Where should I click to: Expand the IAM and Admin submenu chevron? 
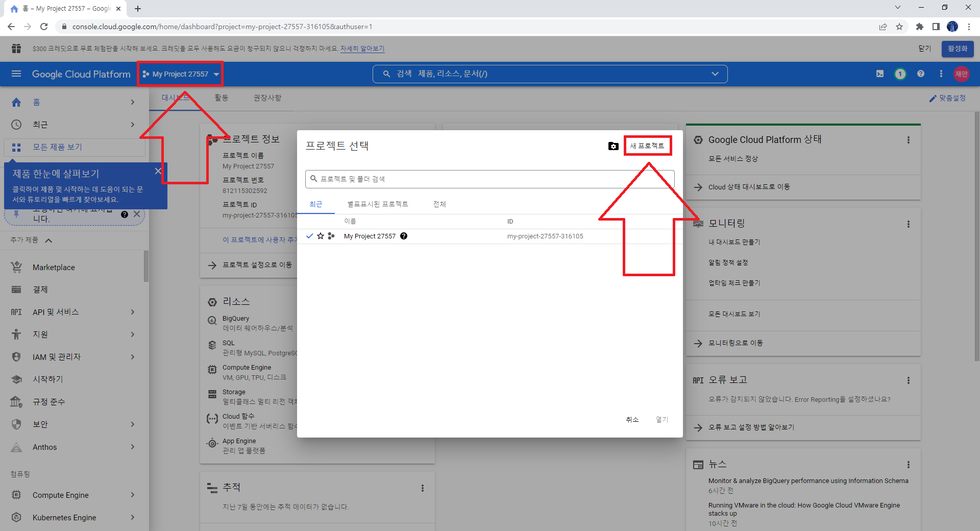[133, 357]
